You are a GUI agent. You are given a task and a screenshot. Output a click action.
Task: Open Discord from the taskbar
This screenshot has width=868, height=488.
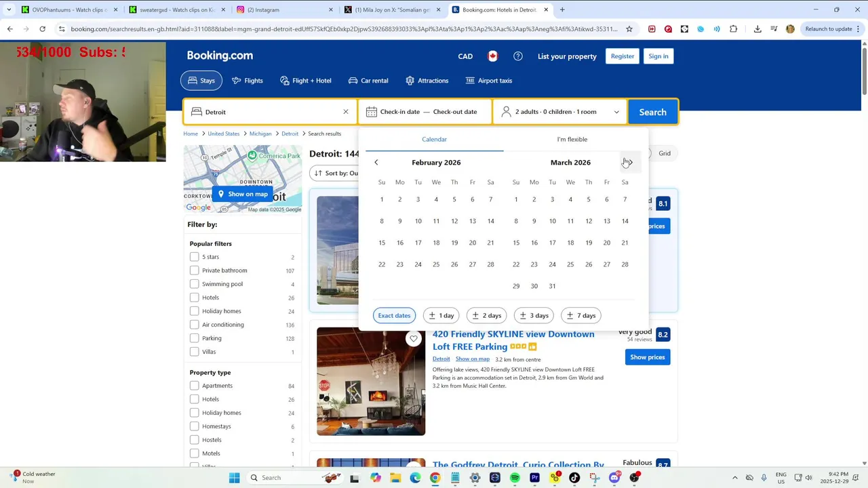click(x=614, y=478)
